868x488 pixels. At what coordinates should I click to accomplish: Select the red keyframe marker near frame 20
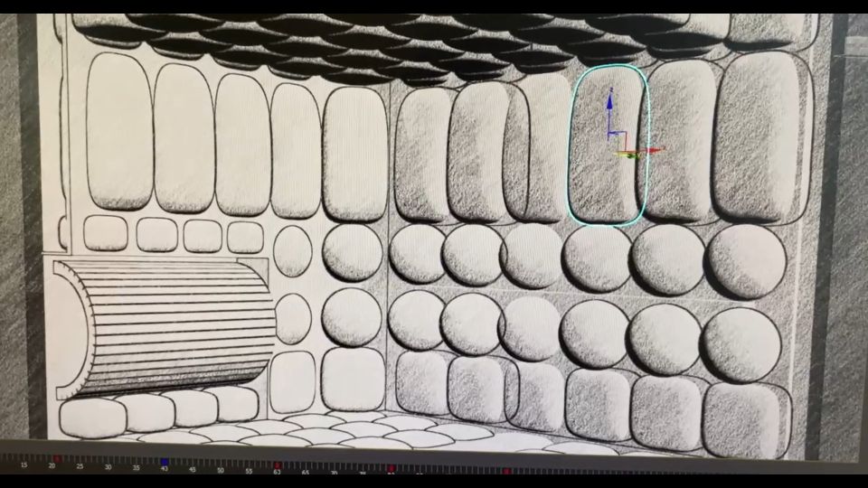point(57,459)
